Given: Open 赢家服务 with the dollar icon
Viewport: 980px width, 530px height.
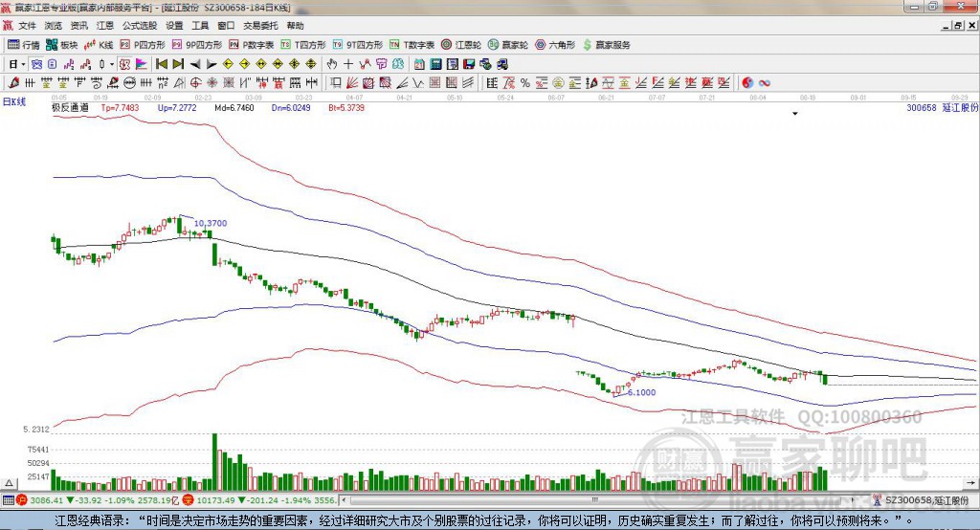Looking at the screenshot, I should coord(607,45).
